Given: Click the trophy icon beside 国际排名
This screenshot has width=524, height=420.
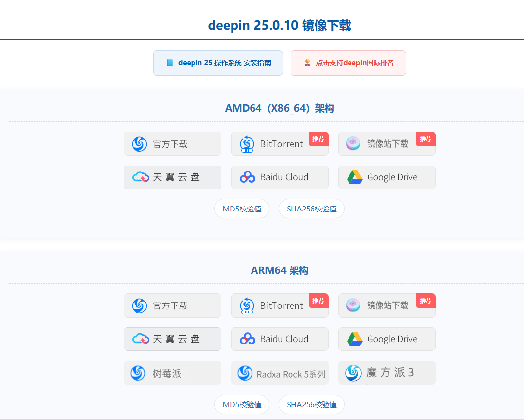Looking at the screenshot, I should click(x=307, y=63).
